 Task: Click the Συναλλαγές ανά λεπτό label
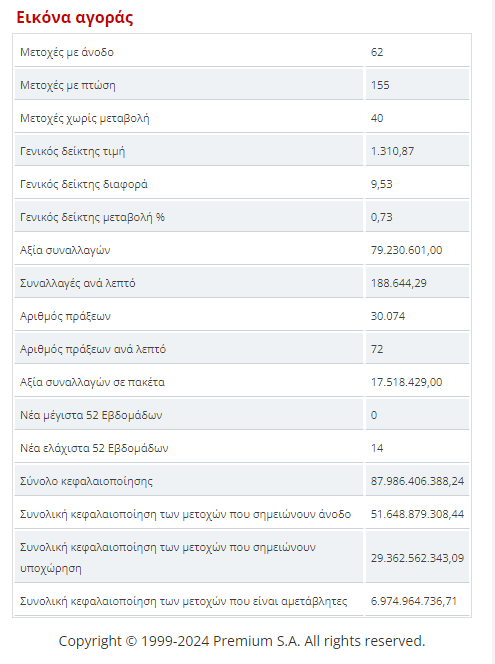(x=77, y=283)
